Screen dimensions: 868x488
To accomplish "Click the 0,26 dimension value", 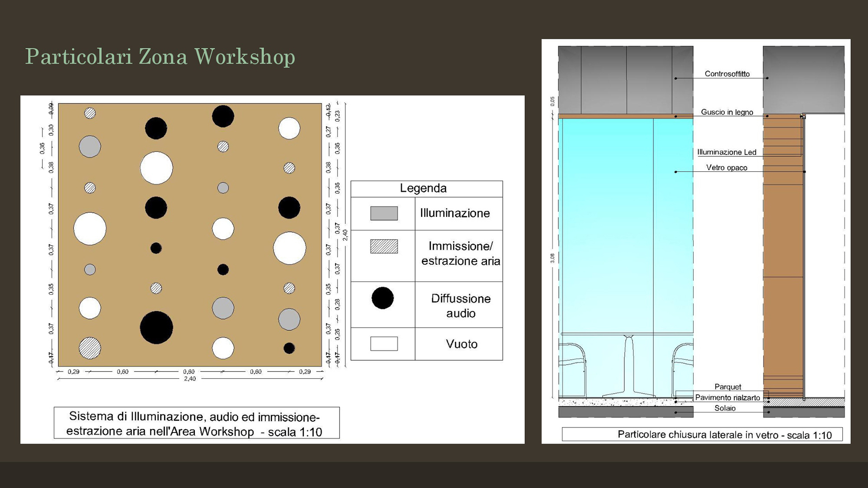I will coord(337,334).
